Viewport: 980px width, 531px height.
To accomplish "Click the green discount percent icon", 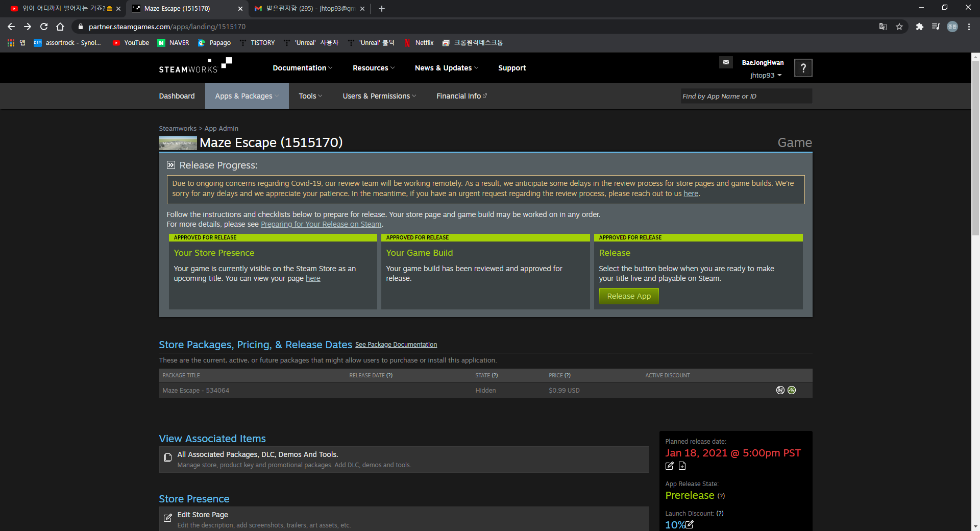I will pyautogui.click(x=792, y=390).
